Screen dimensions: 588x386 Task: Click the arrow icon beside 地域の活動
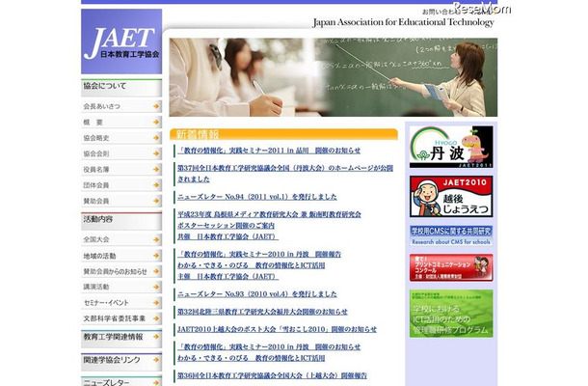click(x=156, y=256)
